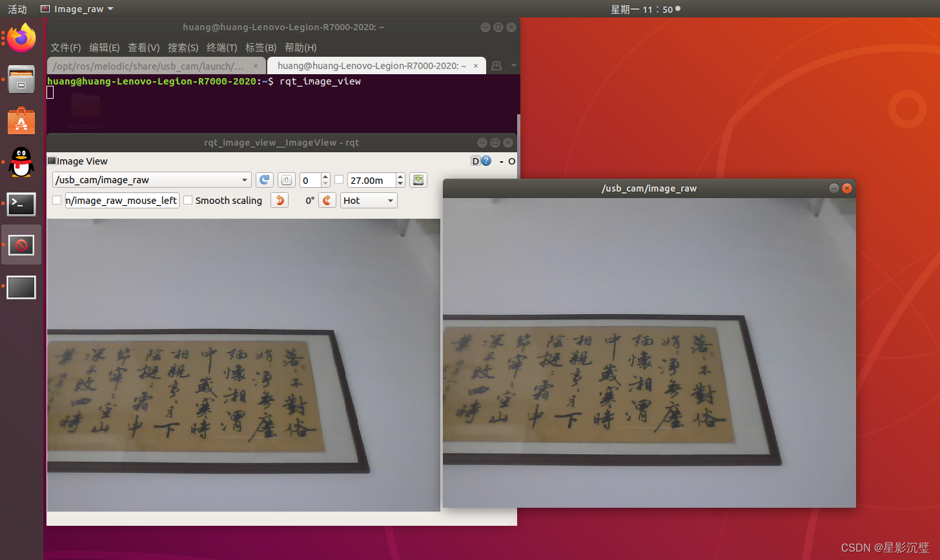Increase the zoom spinbox value 0
Image resolution: width=940 pixels, height=560 pixels.
[x=325, y=177]
